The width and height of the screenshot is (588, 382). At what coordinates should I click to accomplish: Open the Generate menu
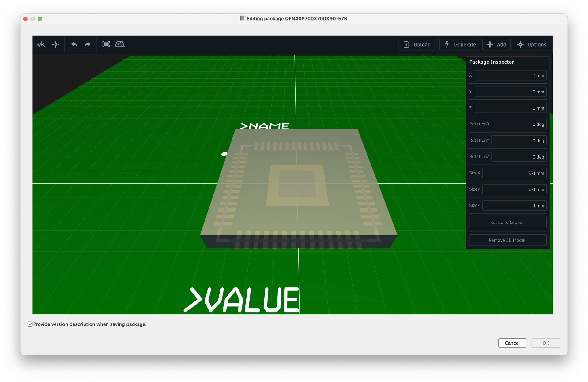click(x=460, y=44)
